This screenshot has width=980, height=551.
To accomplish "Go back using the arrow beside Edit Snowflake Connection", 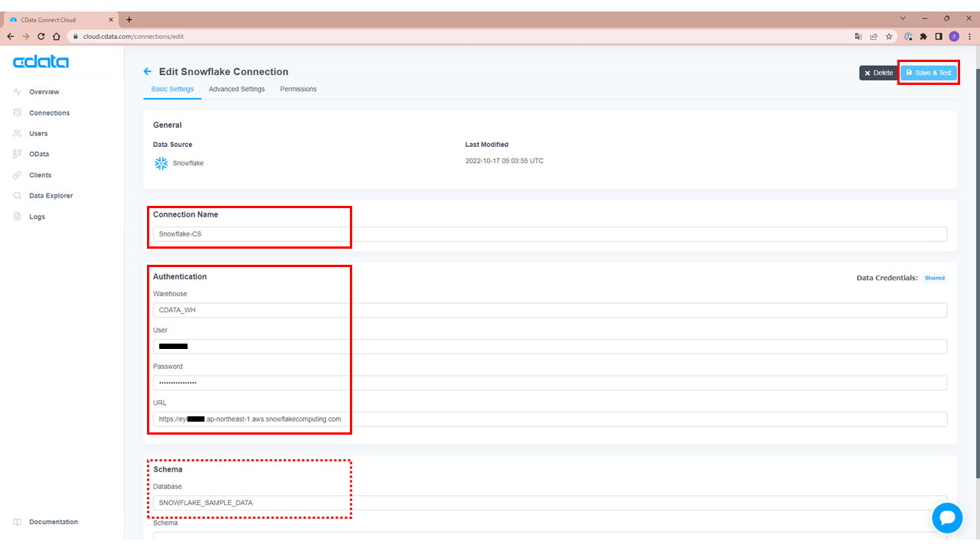I will (148, 71).
